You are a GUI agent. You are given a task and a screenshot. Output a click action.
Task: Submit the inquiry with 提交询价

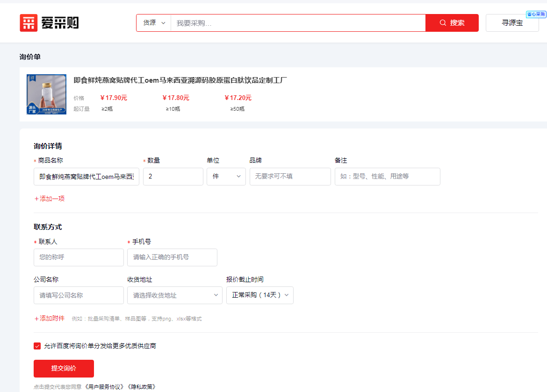click(64, 368)
